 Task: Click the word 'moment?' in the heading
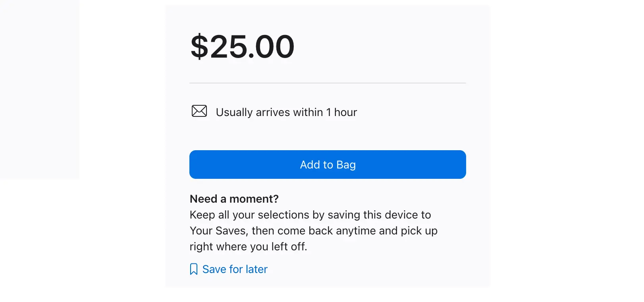tap(254, 199)
